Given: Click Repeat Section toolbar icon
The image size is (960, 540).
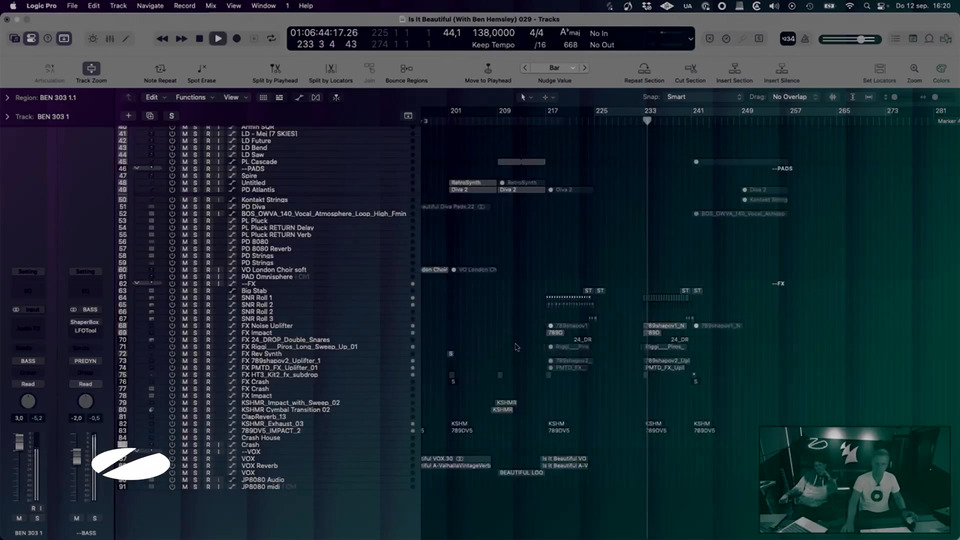Looking at the screenshot, I should [x=644, y=68].
